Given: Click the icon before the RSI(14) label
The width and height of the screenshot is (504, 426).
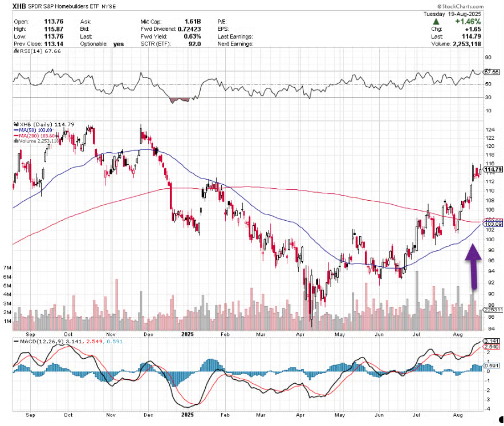Looking at the screenshot, I should point(16,51).
